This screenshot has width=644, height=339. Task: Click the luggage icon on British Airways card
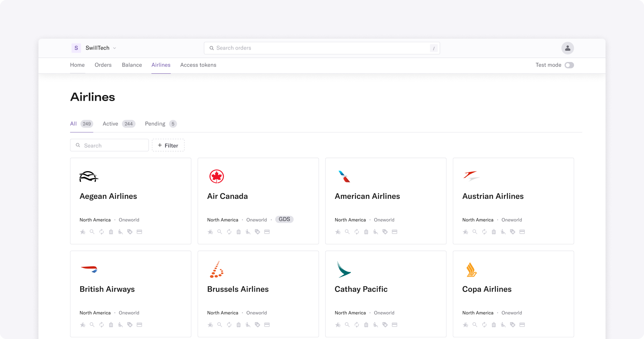[111, 325]
